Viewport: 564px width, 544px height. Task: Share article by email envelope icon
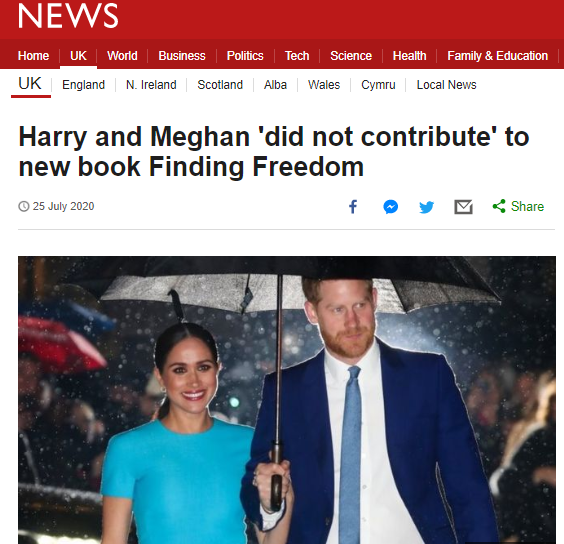[x=463, y=207]
